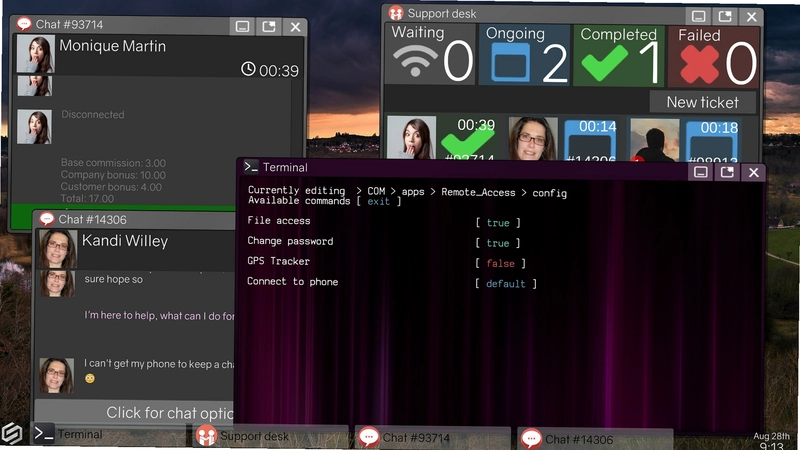Screen dimensions: 800x450
Task: Open the start menu logo icon
Action: [12, 434]
